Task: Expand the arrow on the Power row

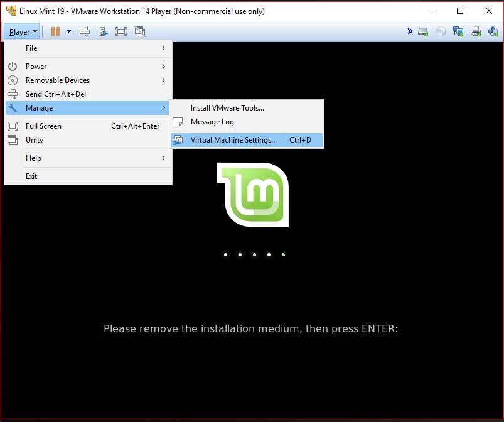Action: click(x=164, y=67)
